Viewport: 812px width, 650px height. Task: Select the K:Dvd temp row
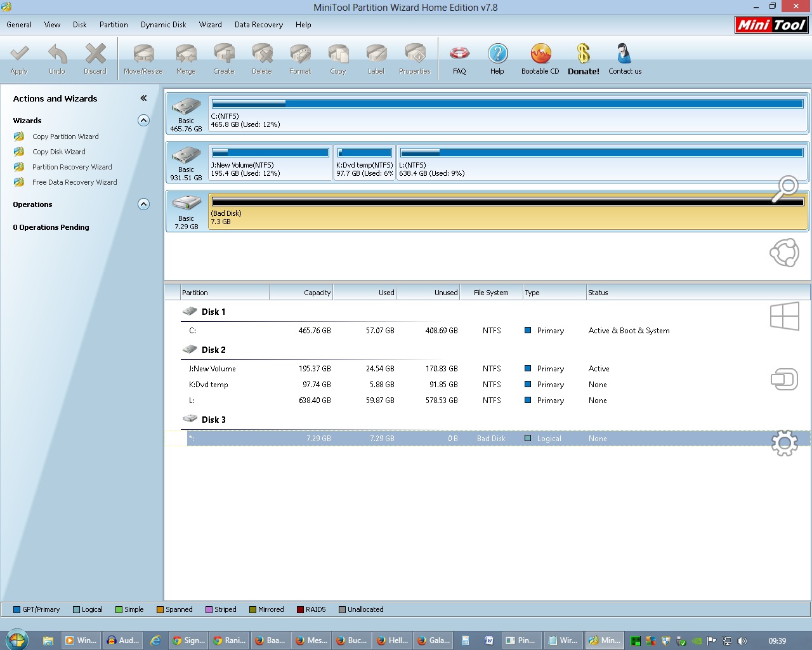click(487, 385)
